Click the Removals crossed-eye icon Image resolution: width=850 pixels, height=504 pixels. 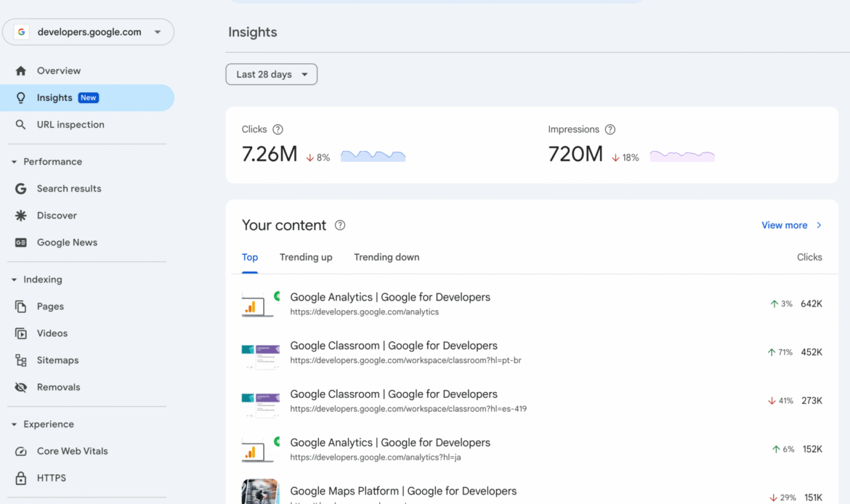coord(20,387)
